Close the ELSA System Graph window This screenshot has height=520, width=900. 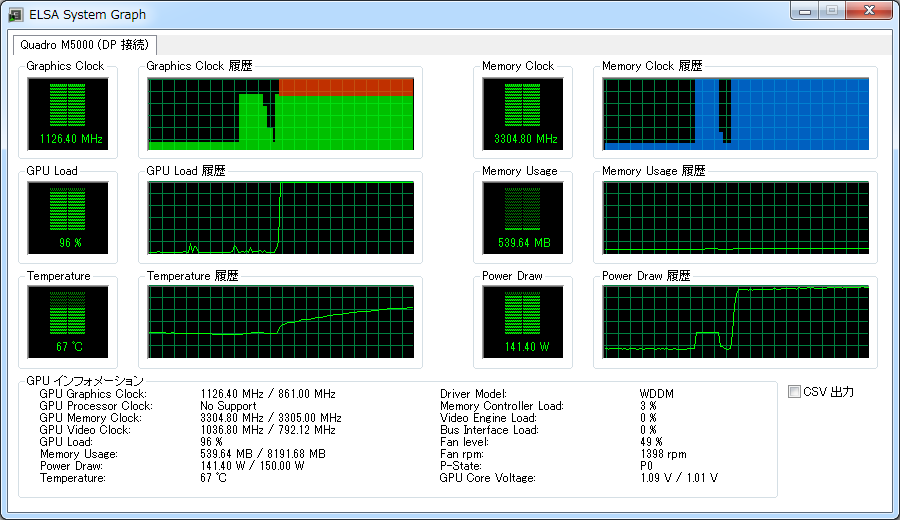[869, 10]
